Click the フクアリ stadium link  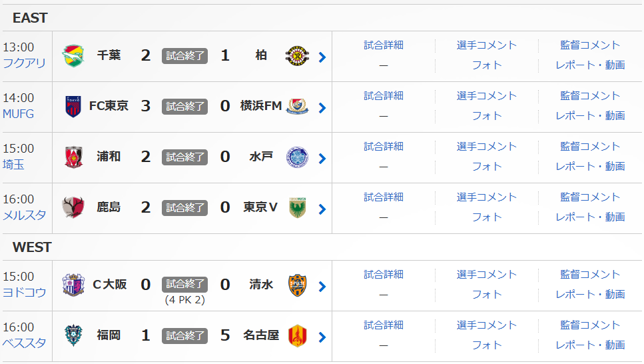tap(25, 63)
